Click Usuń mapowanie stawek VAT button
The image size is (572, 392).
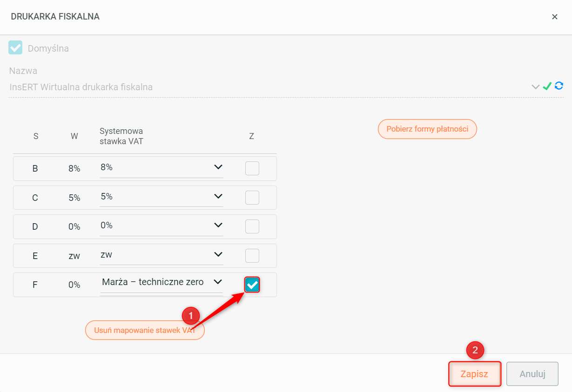pos(145,331)
